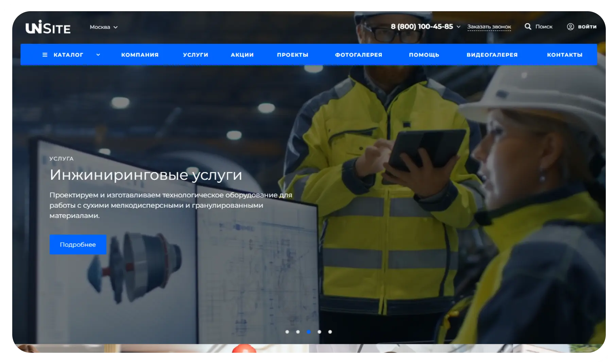The height and width of the screenshot is (364, 616).
Task: Open the Услуги menu item
Action: 195,55
